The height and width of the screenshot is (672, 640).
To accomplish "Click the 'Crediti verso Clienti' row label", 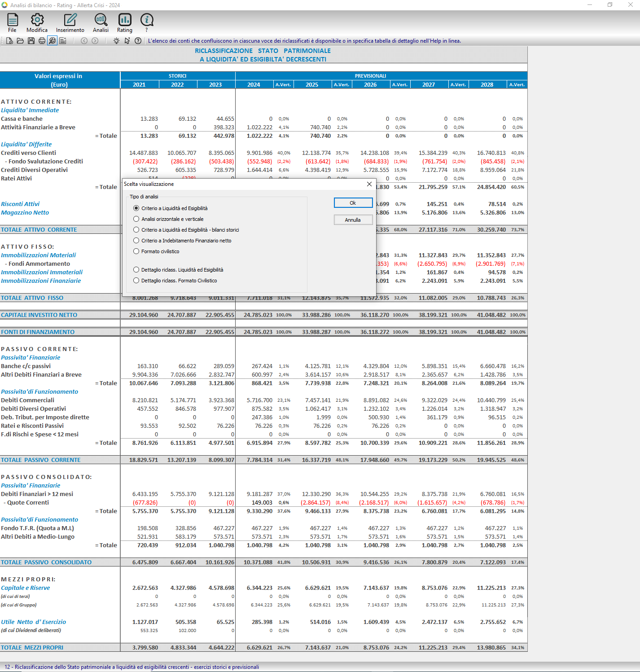I will [x=29, y=153].
